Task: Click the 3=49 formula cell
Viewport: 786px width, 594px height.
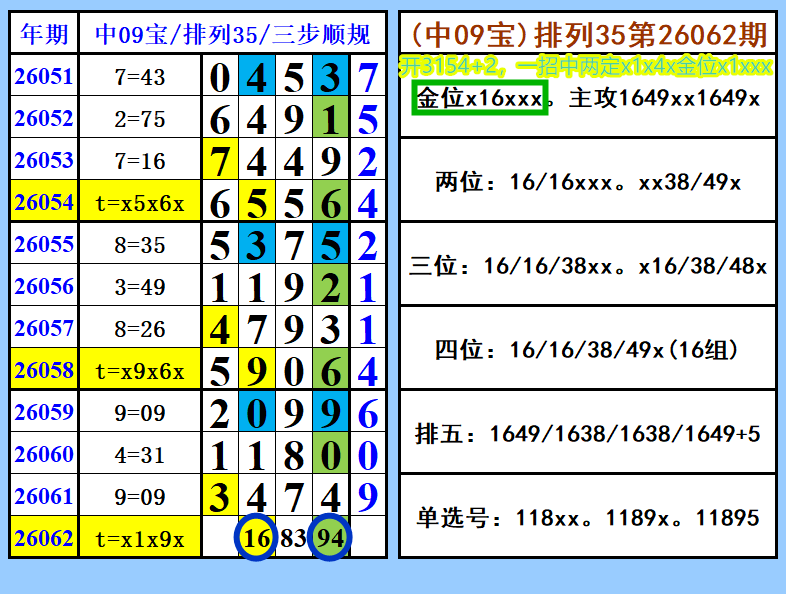Action: coord(140,287)
